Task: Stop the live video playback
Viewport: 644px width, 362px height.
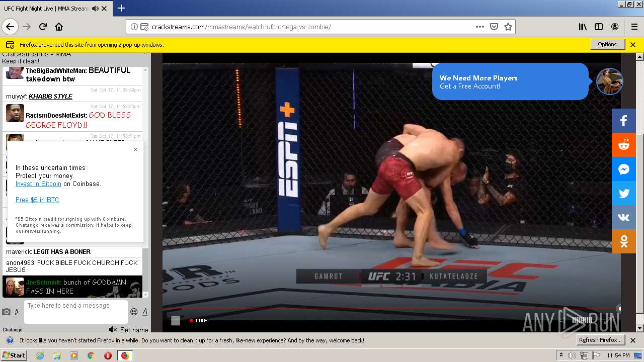Action: [176, 320]
